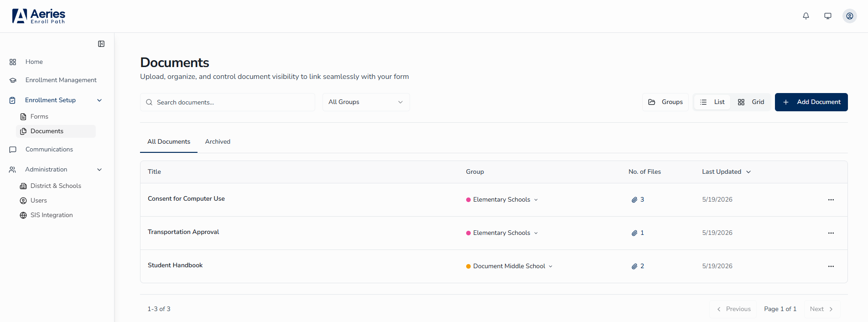Open Enrollment Management in sidebar
The height and width of the screenshot is (322, 868).
point(61,80)
